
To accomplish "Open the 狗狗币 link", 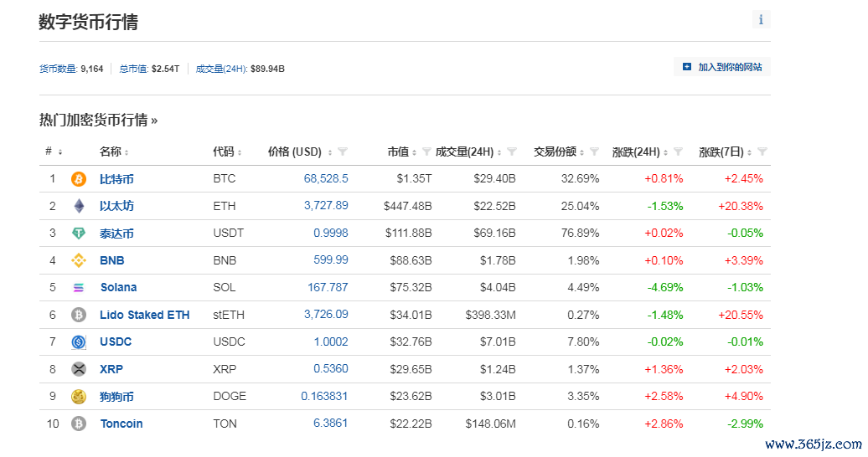I will click(x=116, y=397).
